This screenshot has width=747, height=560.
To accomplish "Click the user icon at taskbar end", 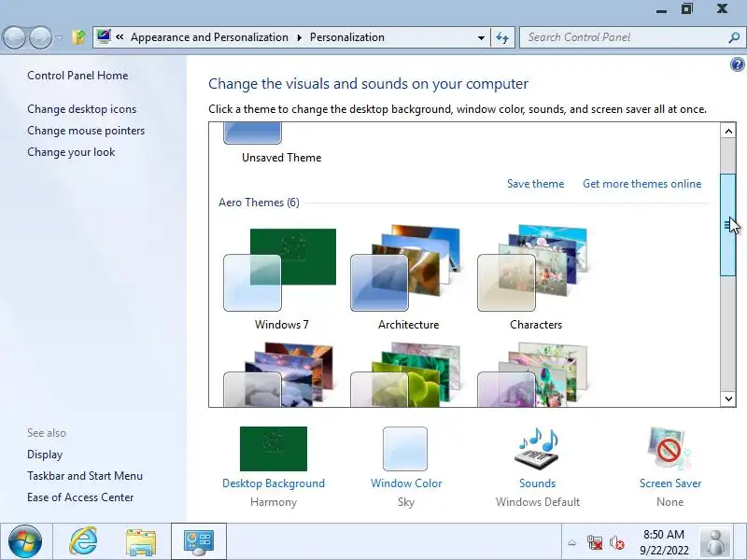I will pos(715,542).
